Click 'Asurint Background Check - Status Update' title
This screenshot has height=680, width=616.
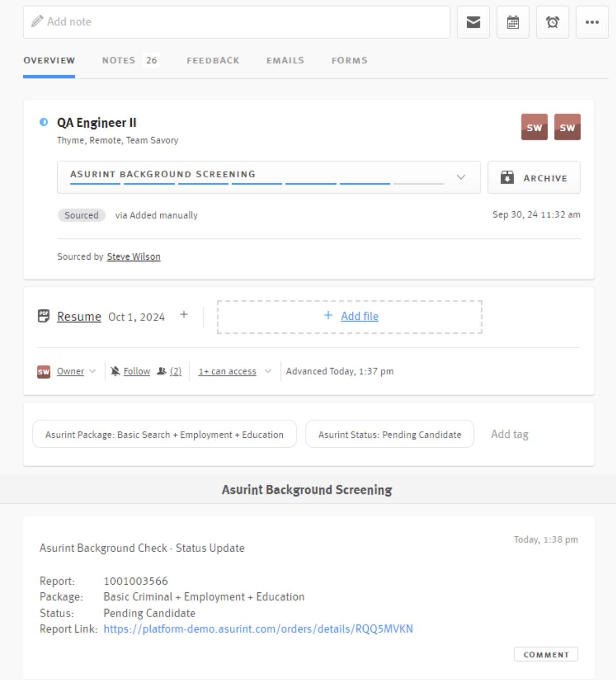(x=142, y=548)
